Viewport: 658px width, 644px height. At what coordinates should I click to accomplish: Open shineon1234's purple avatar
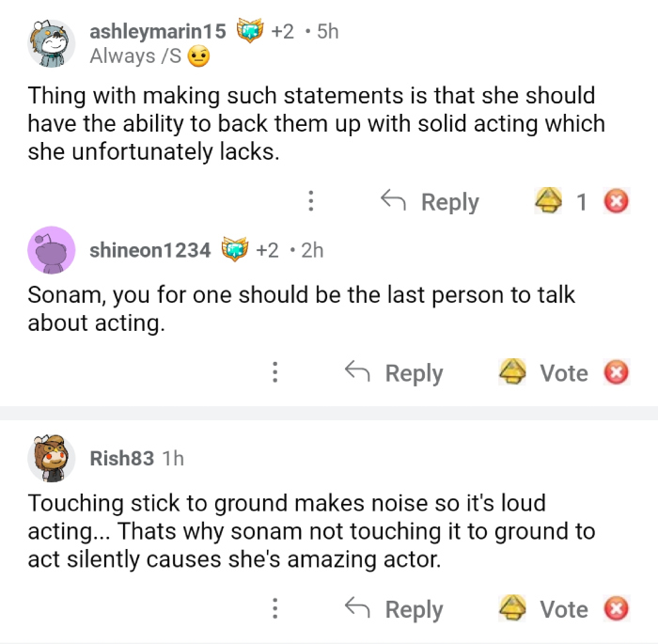tap(51, 250)
